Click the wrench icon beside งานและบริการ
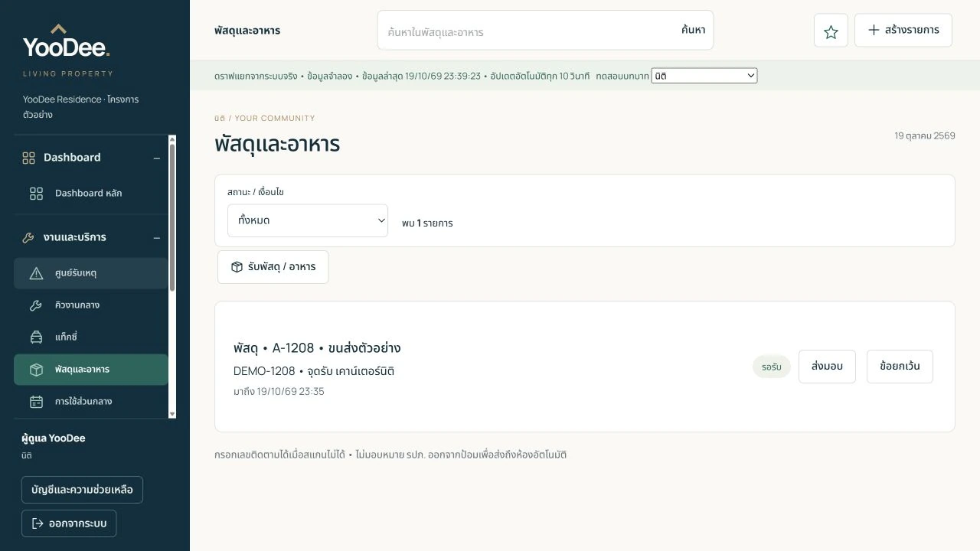980x551 pixels. 28,237
